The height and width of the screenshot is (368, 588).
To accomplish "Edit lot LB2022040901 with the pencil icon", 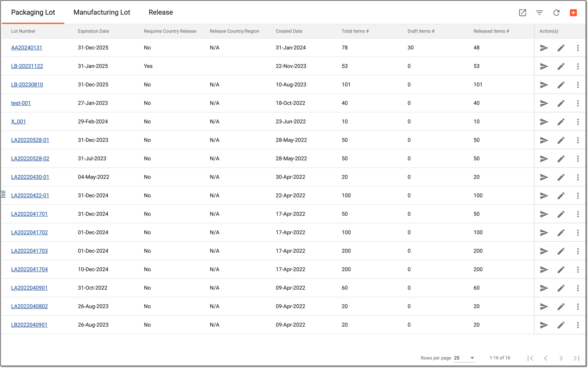I will coord(561,325).
